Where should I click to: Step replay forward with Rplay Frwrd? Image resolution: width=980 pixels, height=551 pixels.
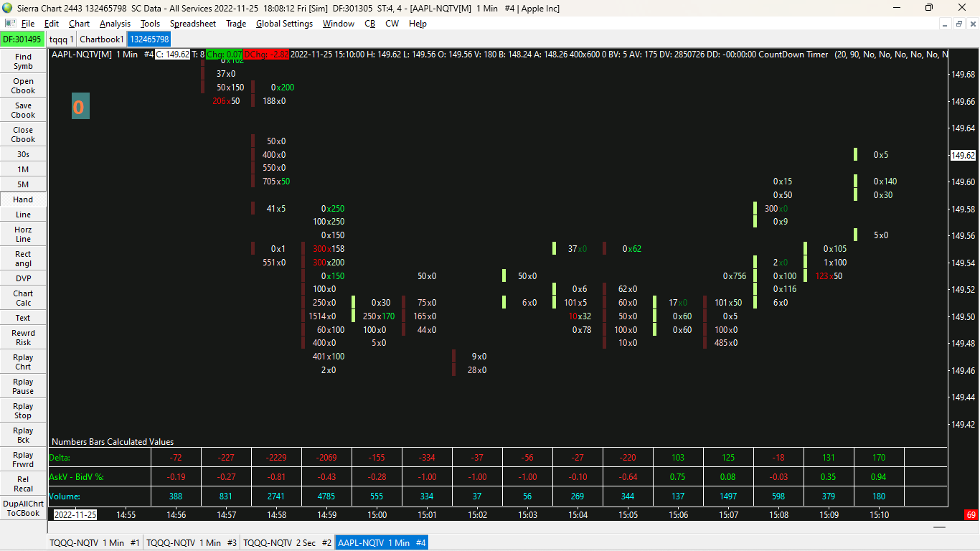click(23, 459)
